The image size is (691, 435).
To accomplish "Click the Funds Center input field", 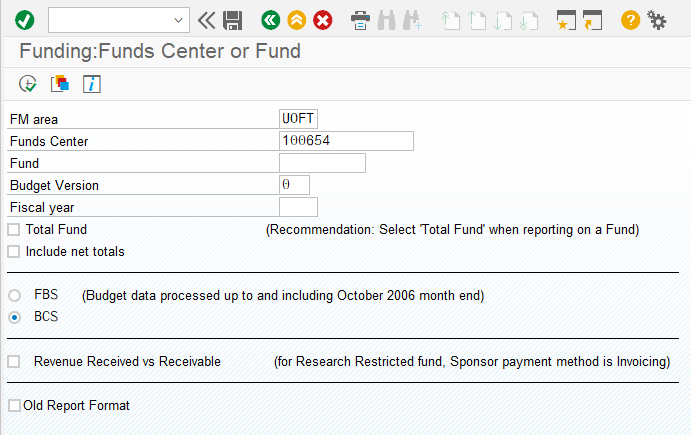I will tap(346, 141).
